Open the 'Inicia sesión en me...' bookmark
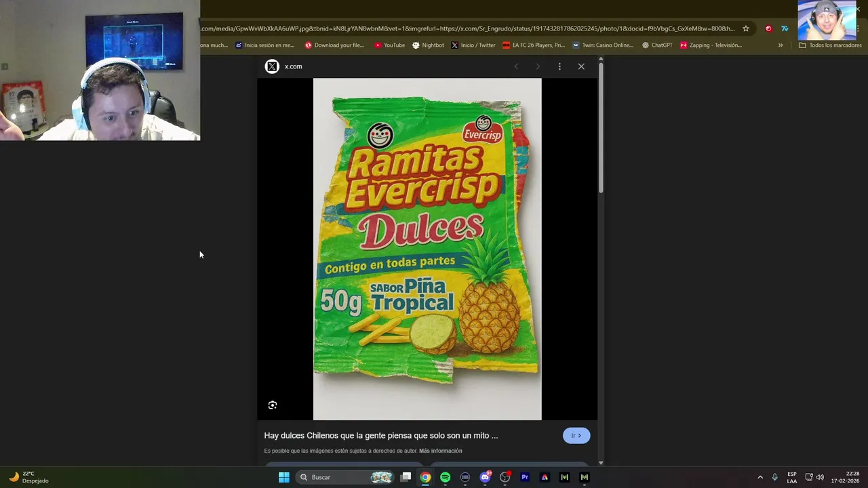868x488 pixels. click(264, 45)
